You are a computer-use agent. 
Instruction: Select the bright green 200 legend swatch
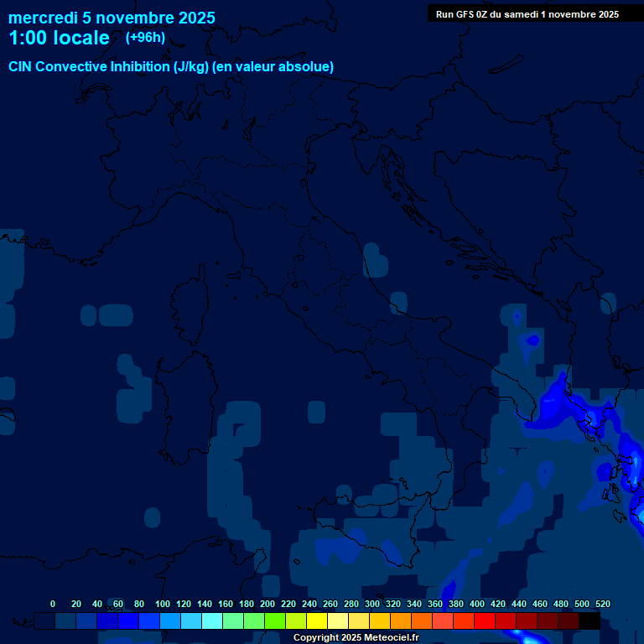(x=275, y=621)
